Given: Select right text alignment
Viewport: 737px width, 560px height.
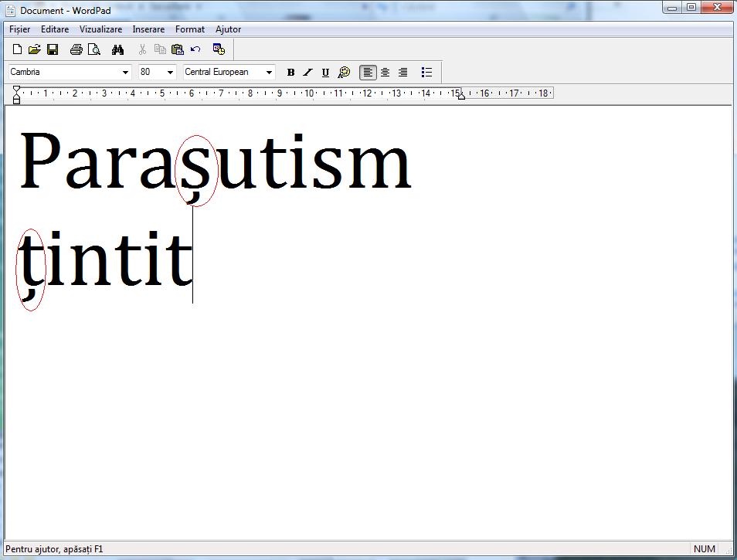Looking at the screenshot, I should point(402,72).
